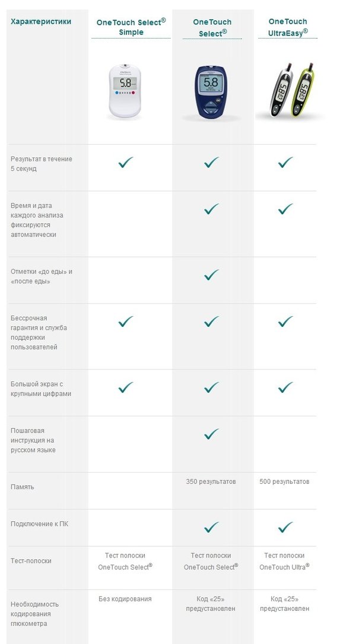Click Select Simple checkmark for lifetime warranty row
This screenshot has height=644, width=356.
tap(126, 321)
